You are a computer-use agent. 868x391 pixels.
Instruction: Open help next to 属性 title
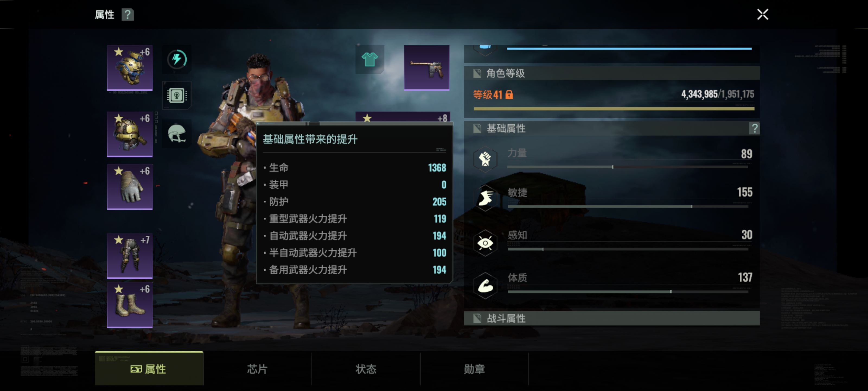(128, 15)
